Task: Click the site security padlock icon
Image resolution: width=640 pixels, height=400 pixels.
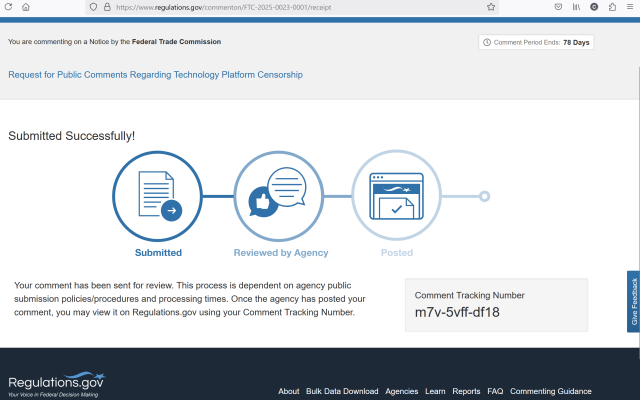Action: click(x=106, y=6)
